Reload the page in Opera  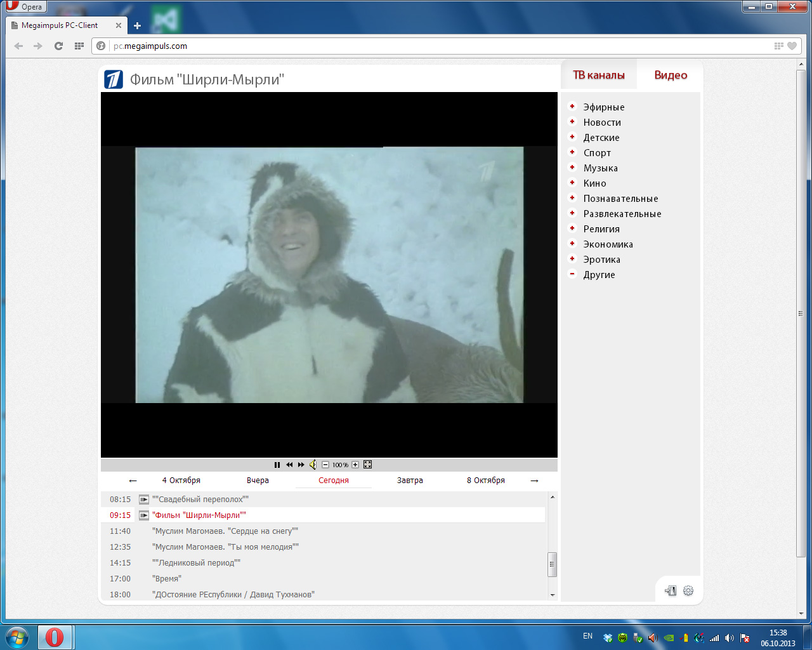point(58,46)
